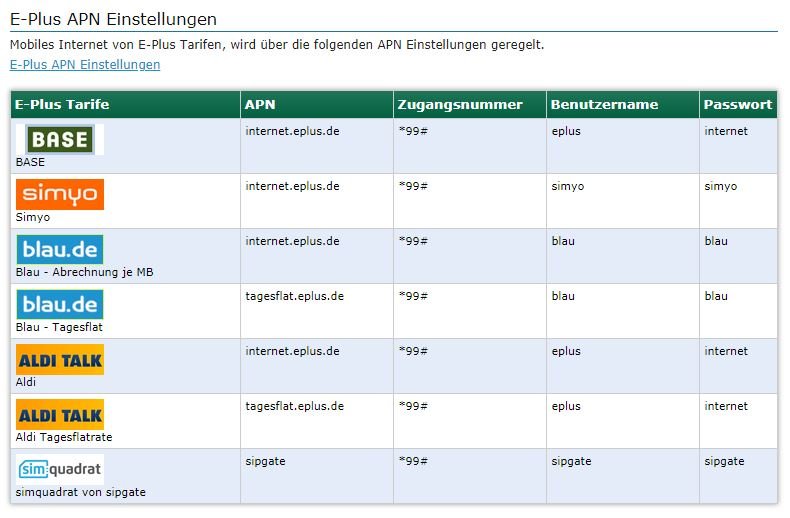Screen dimensions: 790x518
Task: Click the BASE logo image
Action: tap(60, 139)
